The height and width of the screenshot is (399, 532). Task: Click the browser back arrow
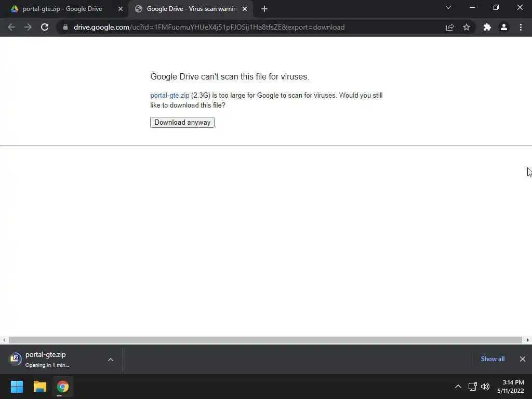[x=11, y=27]
